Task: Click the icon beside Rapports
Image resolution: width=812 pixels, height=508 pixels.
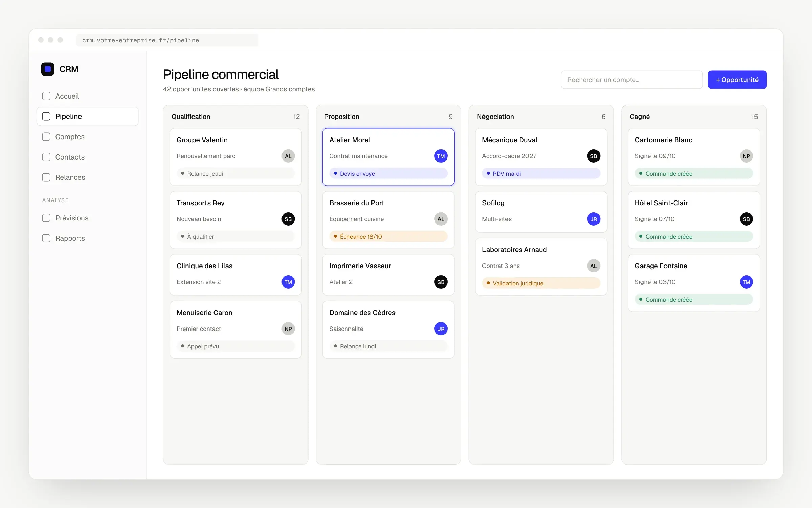Action: pos(46,238)
